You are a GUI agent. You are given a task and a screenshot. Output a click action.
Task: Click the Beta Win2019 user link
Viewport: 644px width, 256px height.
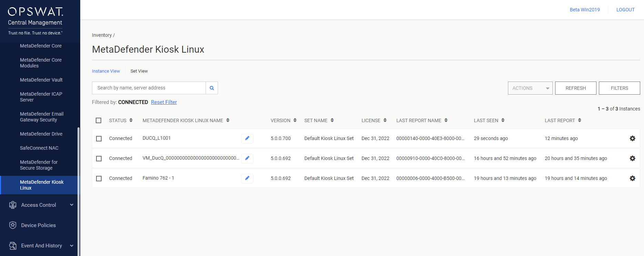click(x=584, y=10)
